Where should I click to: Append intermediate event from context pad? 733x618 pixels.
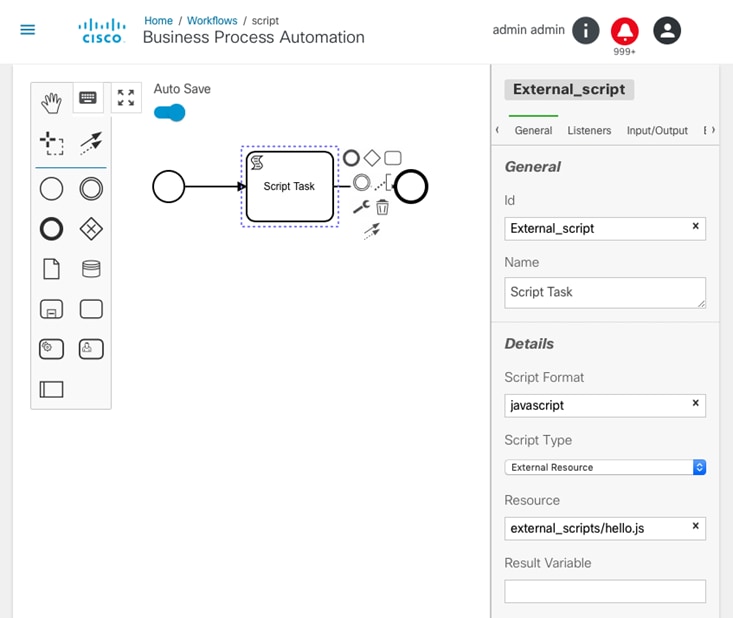pyautogui.click(x=361, y=182)
